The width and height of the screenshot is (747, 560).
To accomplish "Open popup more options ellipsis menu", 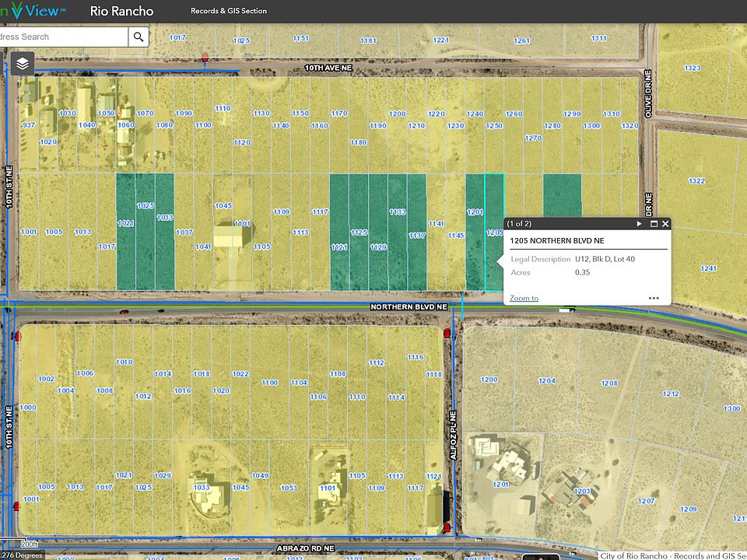I will point(654,298).
